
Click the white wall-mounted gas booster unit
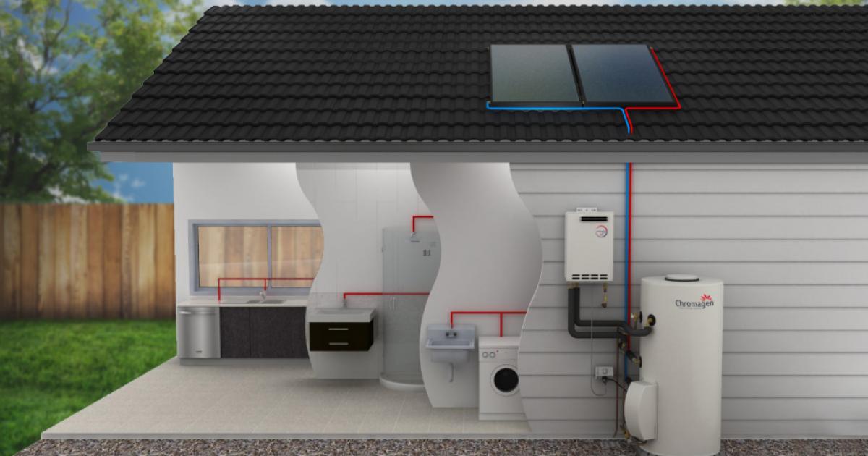(589, 246)
